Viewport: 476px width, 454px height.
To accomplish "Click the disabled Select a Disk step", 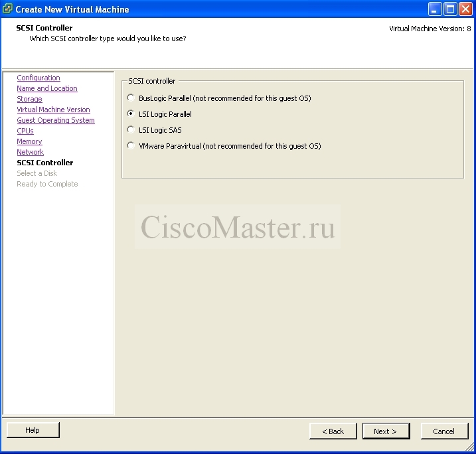I will click(x=37, y=173).
